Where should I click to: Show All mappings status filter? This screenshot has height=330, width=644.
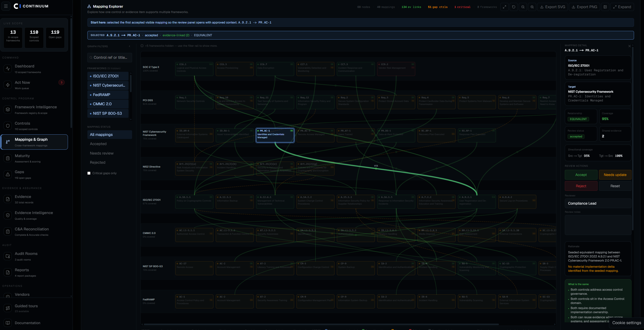(x=110, y=135)
